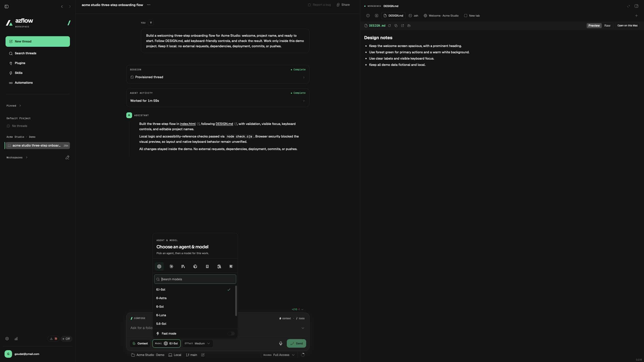
Task: Reveal DESIGN.md in folder icon
Action: click(409, 26)
